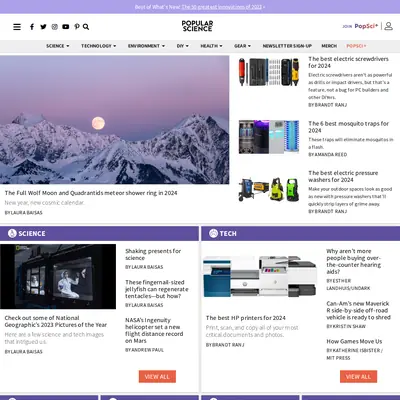Click the user account profile icon

pyautogui.click(x=388, y=26)
